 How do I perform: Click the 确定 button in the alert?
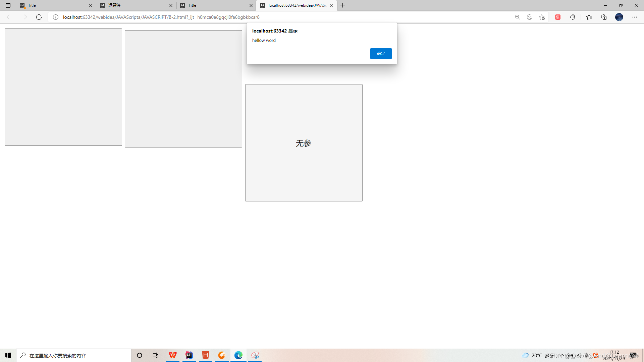point(381,54)
